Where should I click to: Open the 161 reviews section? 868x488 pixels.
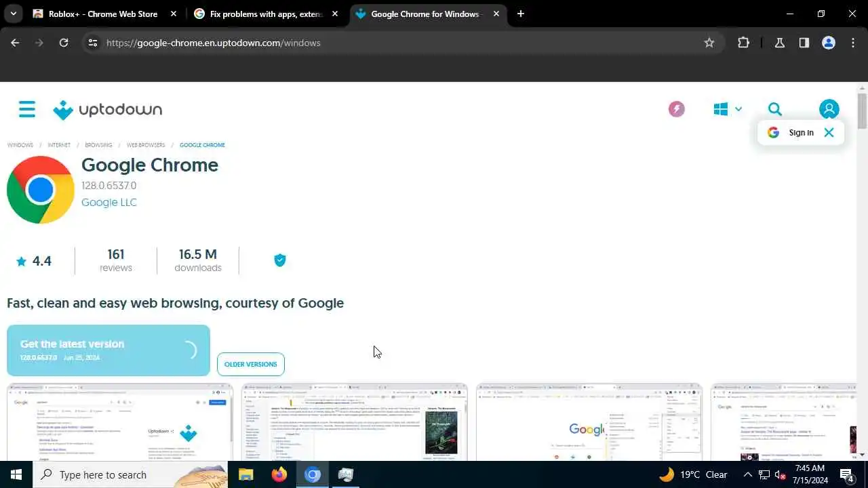[x=116, y=260]
